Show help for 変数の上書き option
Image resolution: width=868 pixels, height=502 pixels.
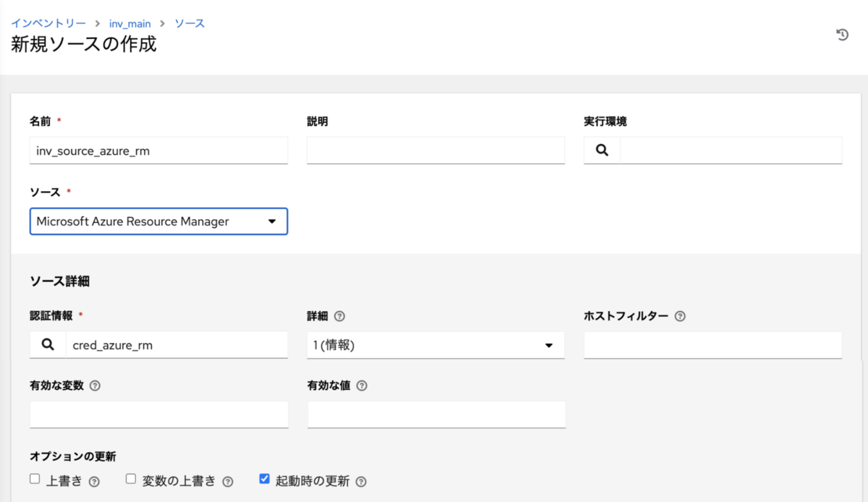[228, 482]
